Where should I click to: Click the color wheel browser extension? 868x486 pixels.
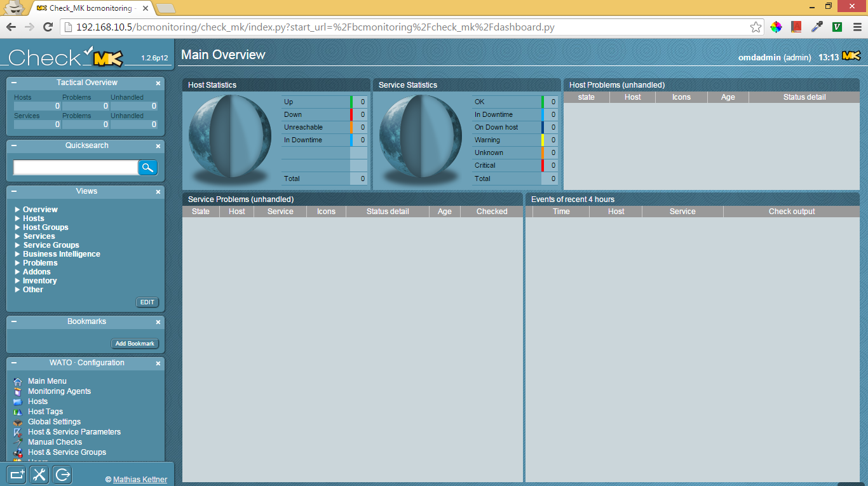coord(776,27)
